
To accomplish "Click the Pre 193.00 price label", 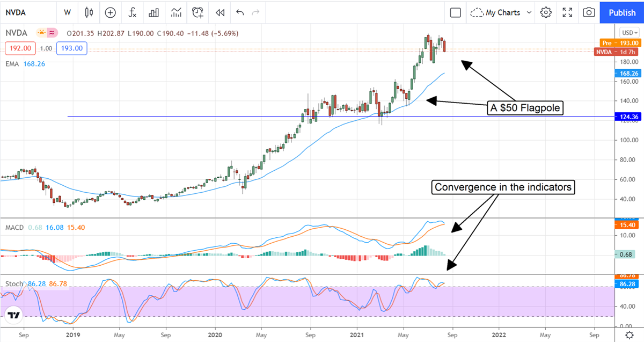I will click(x=620, y=42).
